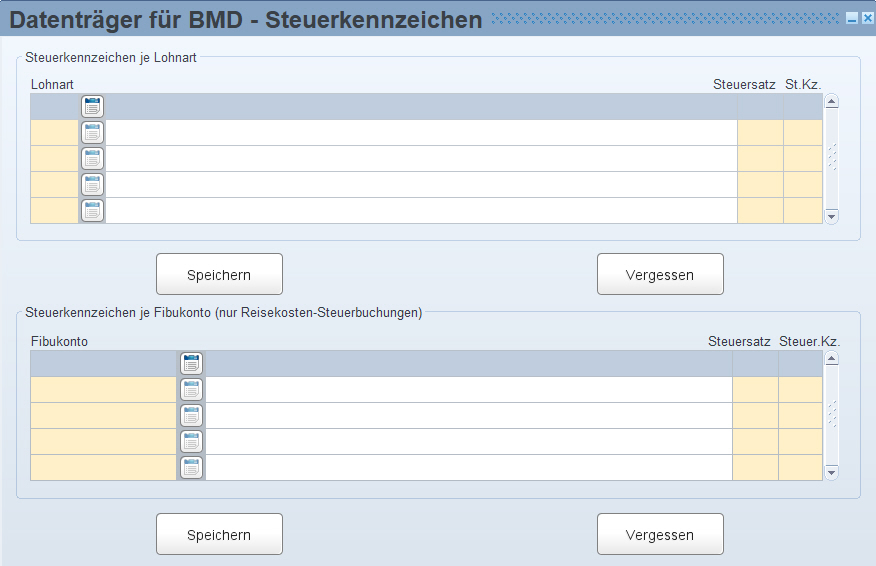Focus Lohnart code field in second row
Viewport: 876px width, 566px height.
[54, 133]
